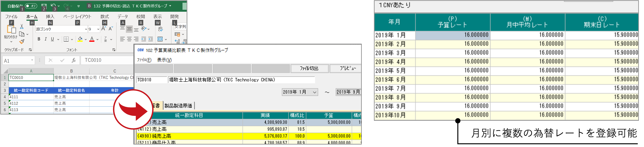Click the Insert Function fx icon
644x147 pixels.
pyautogui.click(x=74, y=60)
